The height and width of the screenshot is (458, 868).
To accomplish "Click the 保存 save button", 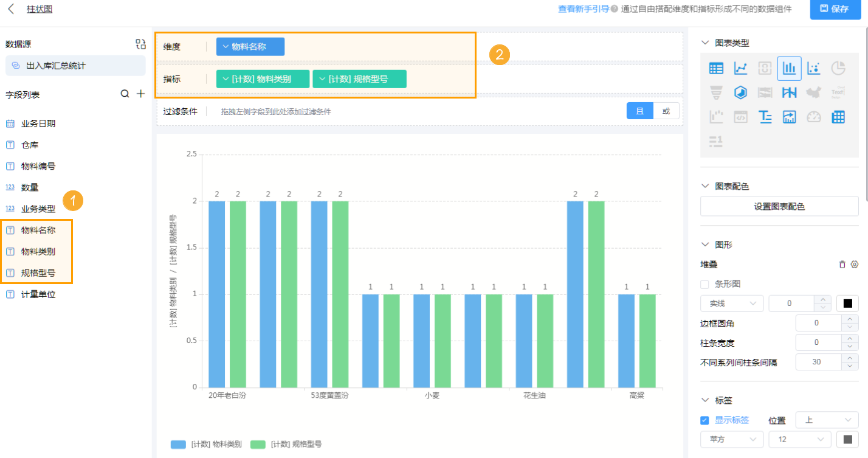I will click(x=834, y=9).
